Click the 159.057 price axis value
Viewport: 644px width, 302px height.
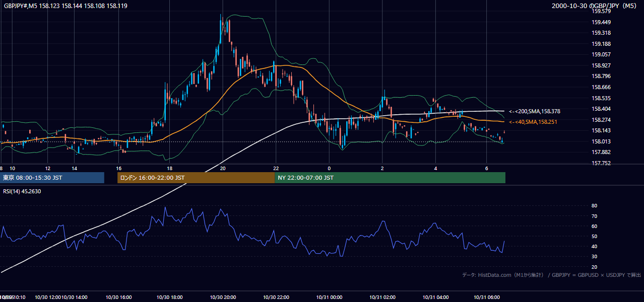pyautogui.click(x=601, y=54)
